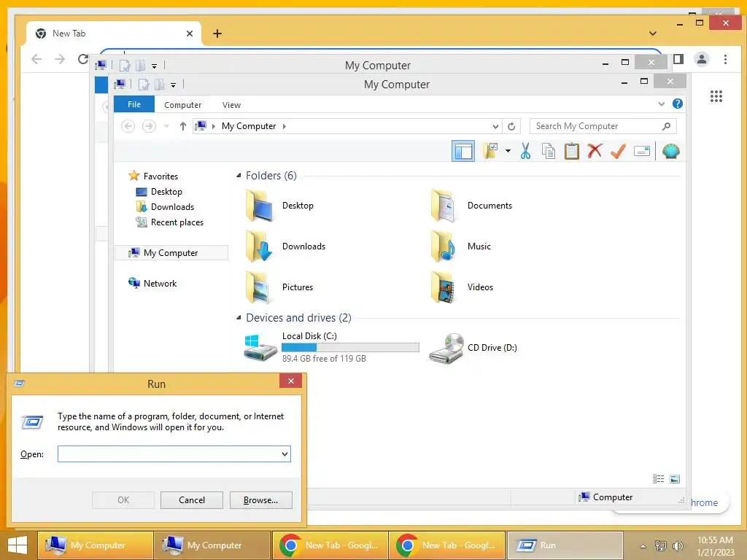The image size is (747, 560).
Task: Collapse the Devices and drives group
Action: [x=239, y=318]
